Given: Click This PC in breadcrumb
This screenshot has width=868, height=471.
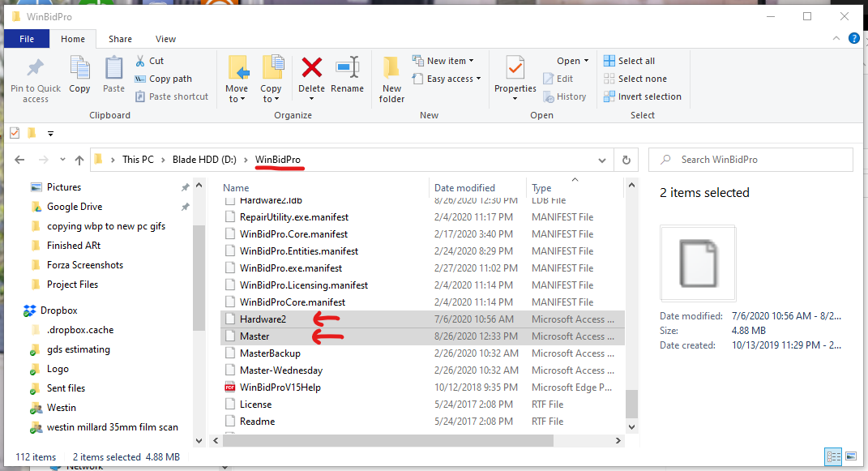Looking at the screenshot, I should click(x=138, y=160).
